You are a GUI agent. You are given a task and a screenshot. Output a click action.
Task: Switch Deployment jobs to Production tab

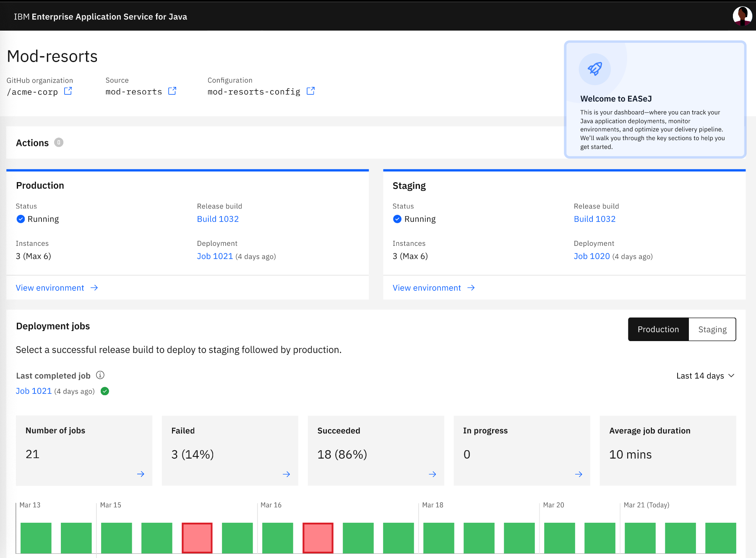658,329
